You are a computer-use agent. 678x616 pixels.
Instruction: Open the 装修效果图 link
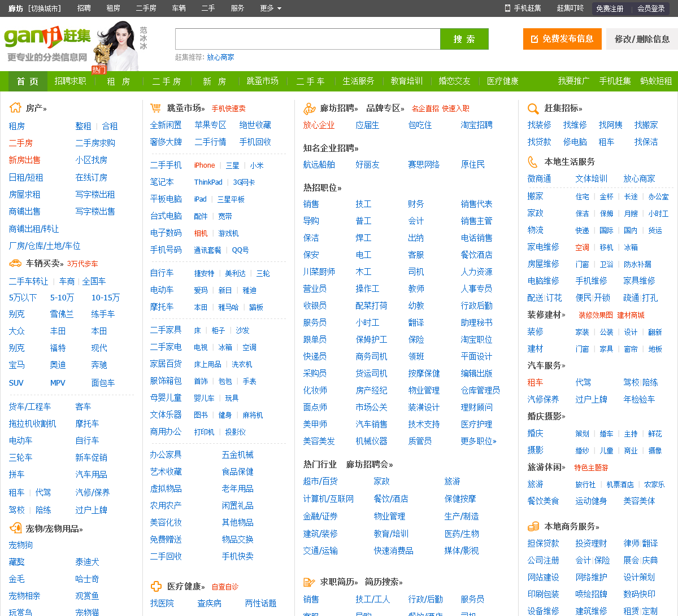[x=596, y=315]
